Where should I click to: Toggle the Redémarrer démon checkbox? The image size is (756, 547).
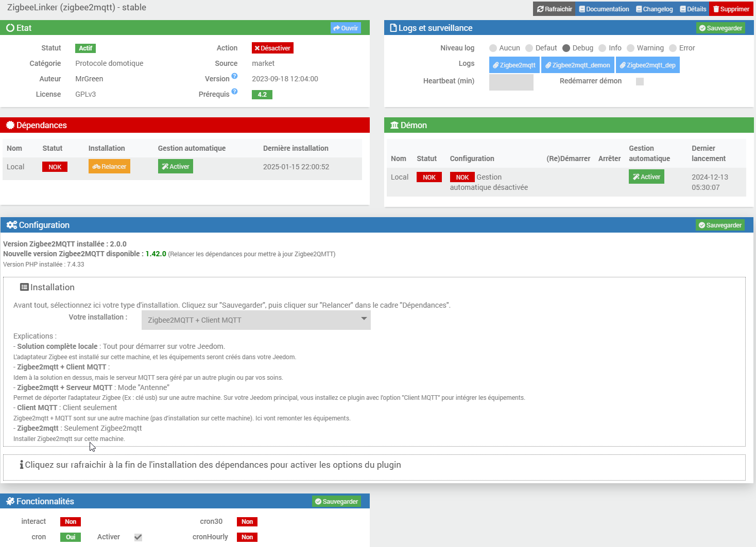[640, 81]
